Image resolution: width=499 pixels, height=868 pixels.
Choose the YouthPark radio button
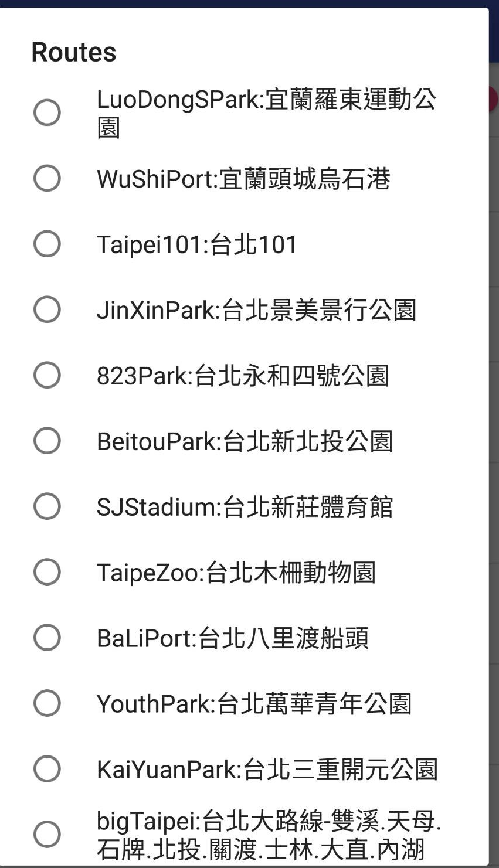[47, 703]
